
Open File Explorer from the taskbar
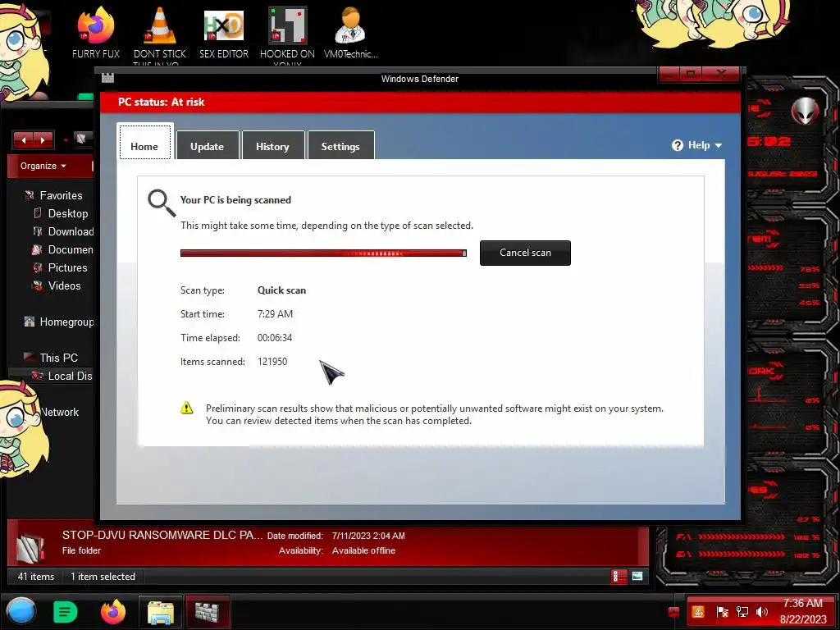click(160, 612)
